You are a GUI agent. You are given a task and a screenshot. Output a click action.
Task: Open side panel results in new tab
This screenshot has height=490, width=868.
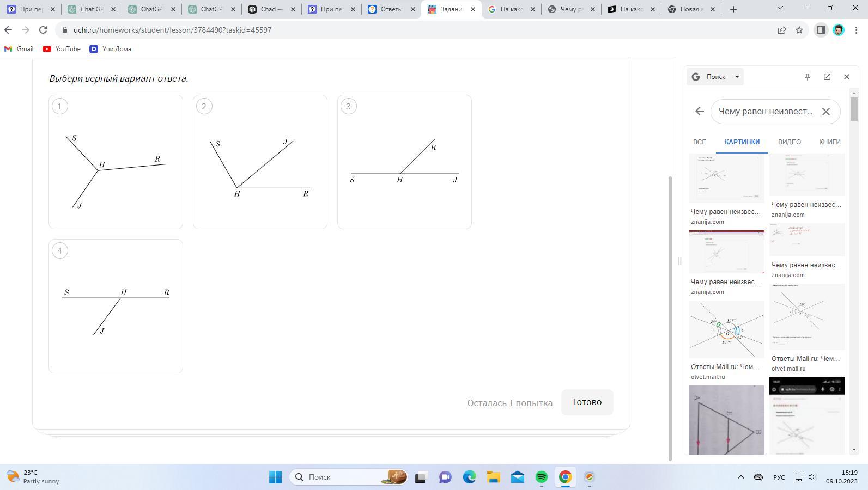(827, 77)
